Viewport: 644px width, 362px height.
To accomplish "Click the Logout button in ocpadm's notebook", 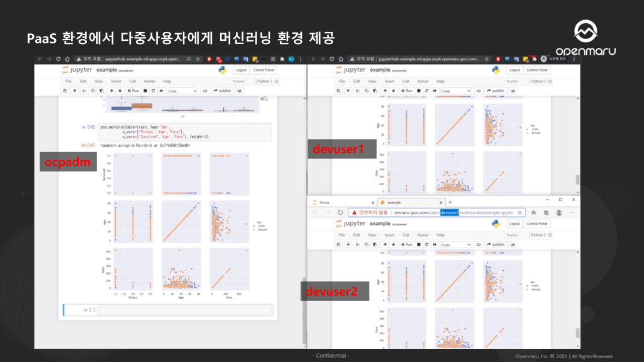I will click(x=241, y=70).
